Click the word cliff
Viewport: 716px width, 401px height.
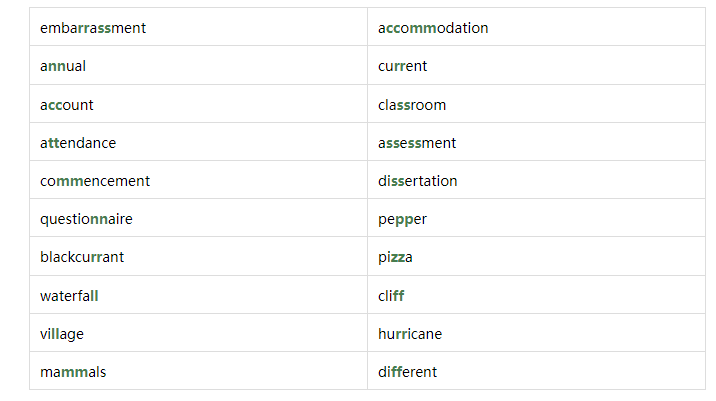[391, 296]
